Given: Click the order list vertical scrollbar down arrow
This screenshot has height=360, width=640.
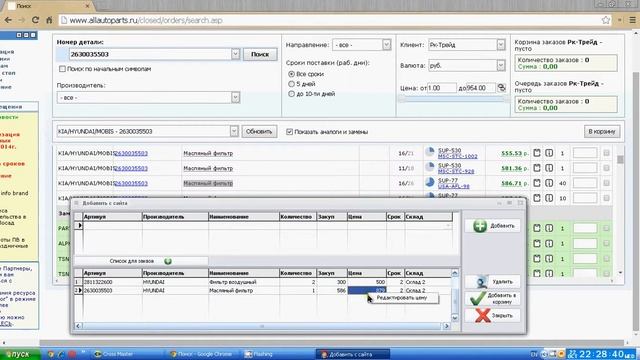Looking at the screenshot, I should 455,318.
